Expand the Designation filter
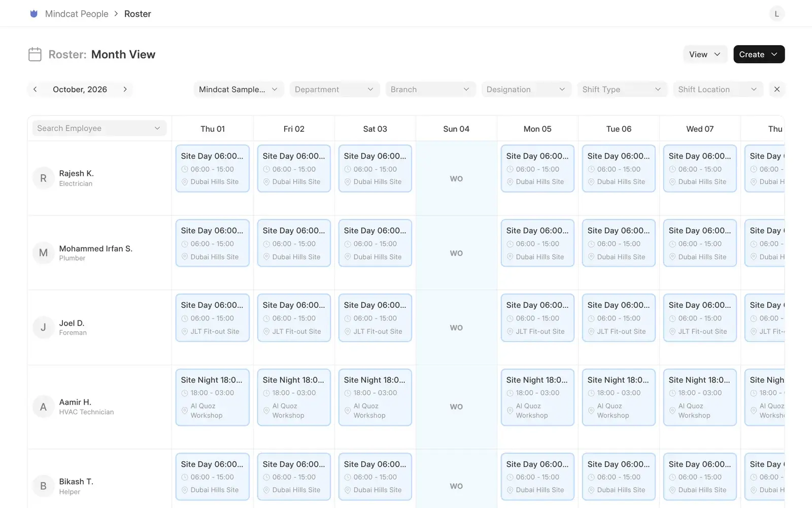 (526, 89)
